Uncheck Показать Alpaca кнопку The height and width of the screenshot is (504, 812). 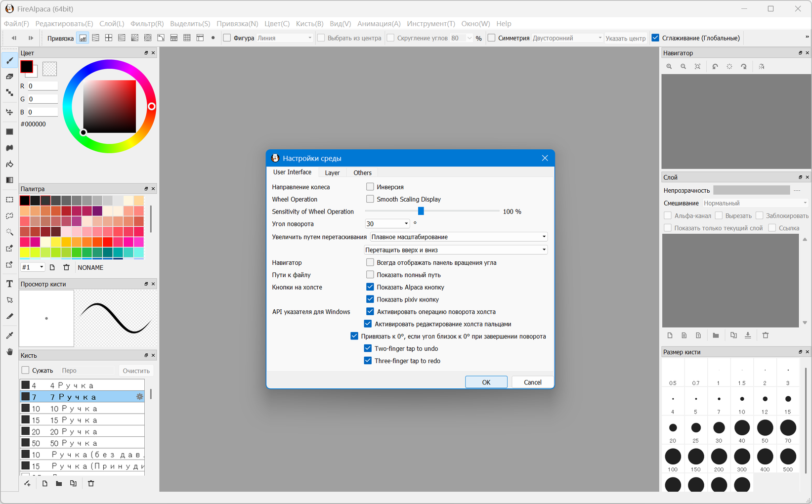(x=370, y=287)
